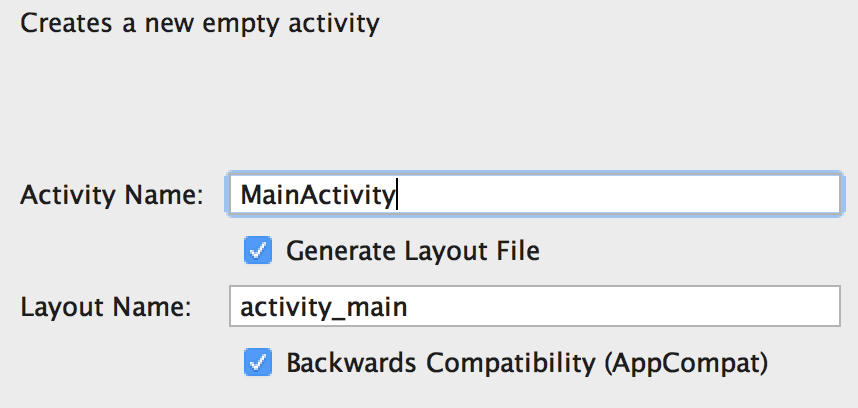Click the "Creates a new empty activity" description
858x408 pixels.
pyautogui.click(x=200, y=24)
